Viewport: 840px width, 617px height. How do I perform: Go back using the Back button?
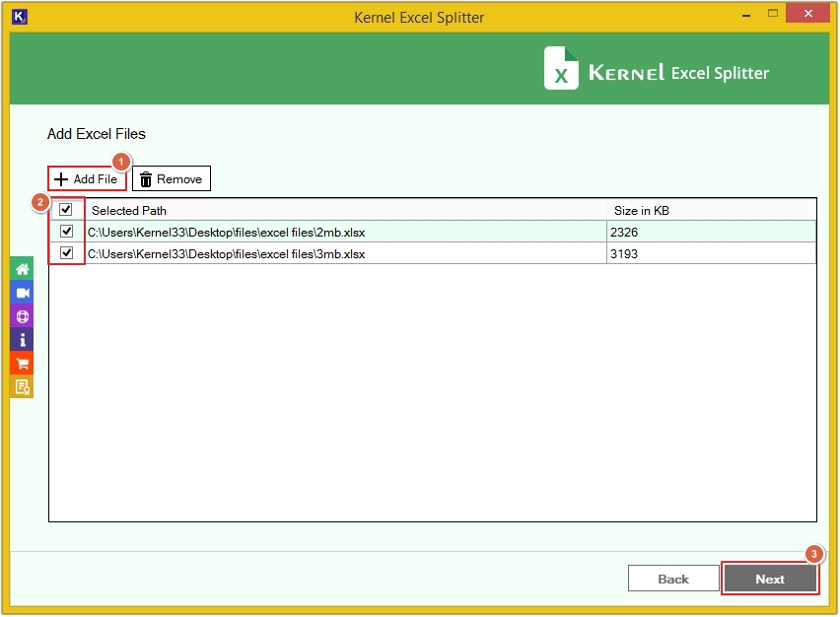coord(673,579)
